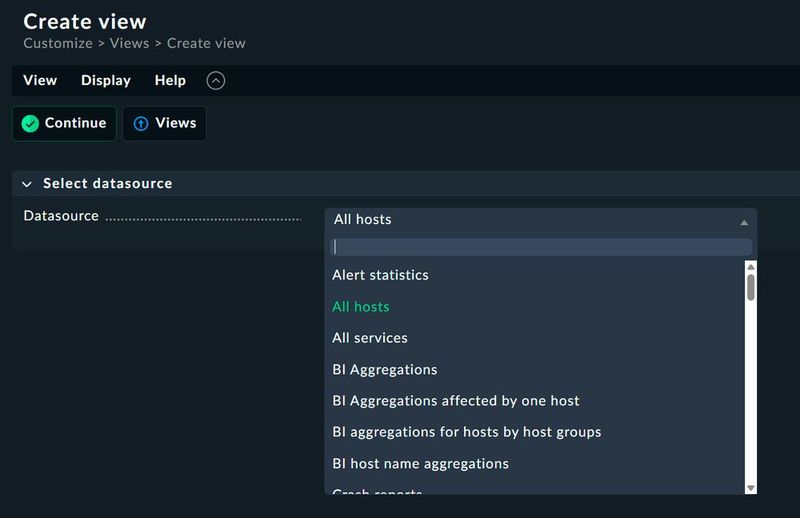Click the scroll down arrow in the dropdown list
800x518 pixels.
(751, 487)
